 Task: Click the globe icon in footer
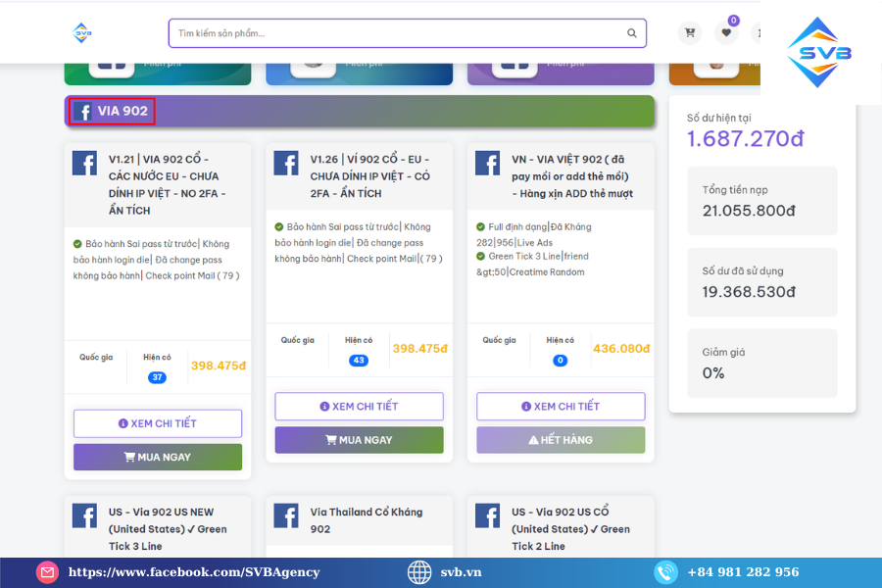pos(419,572)
